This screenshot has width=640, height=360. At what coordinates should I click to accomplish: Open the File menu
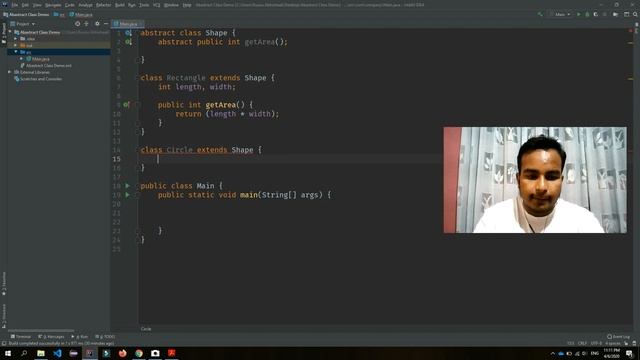[x=15, y=5]
